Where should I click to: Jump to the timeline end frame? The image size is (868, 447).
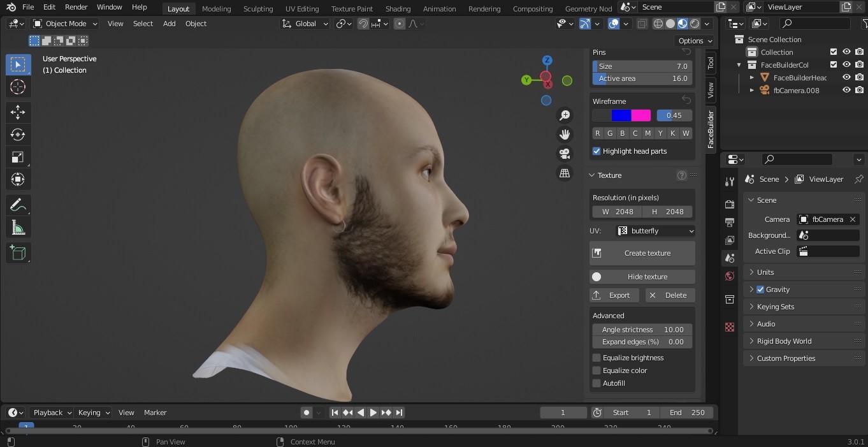(x=399, y=413)
